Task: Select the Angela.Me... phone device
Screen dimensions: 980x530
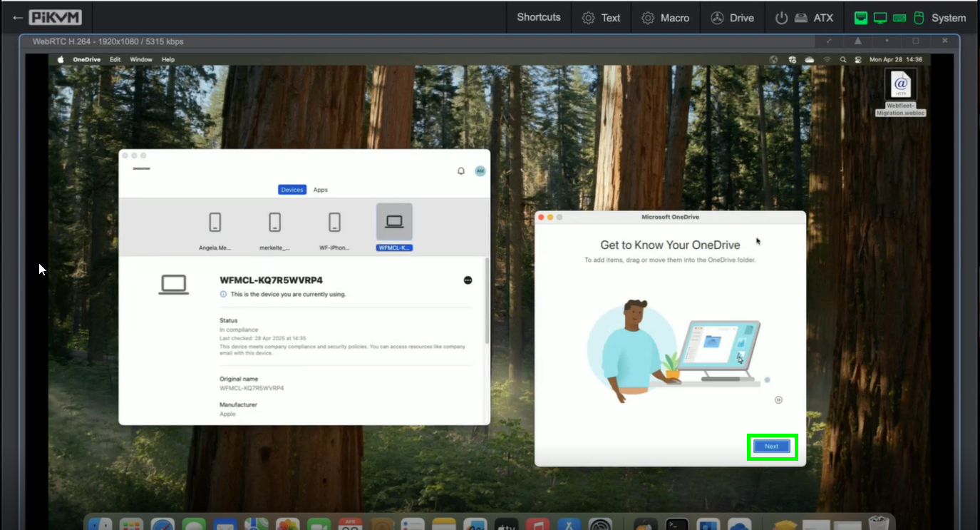Action: click(215, 228)
